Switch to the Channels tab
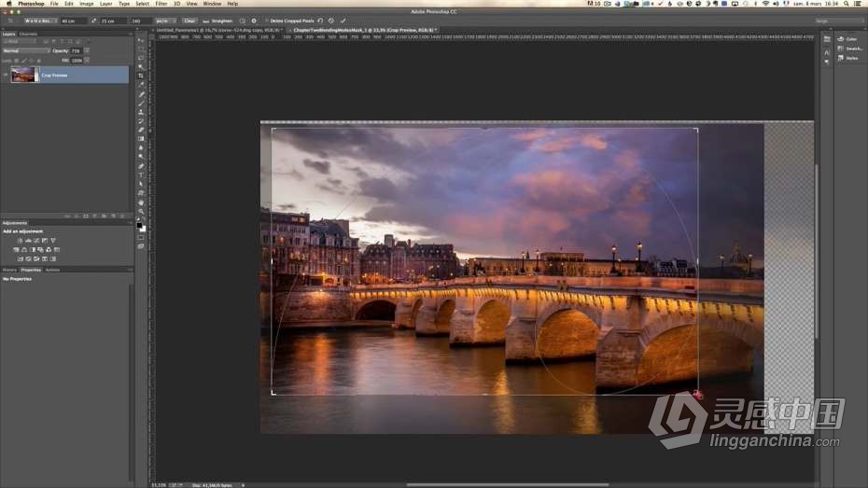The height and width of the screenshot is (488, 868). click(28, 34)
